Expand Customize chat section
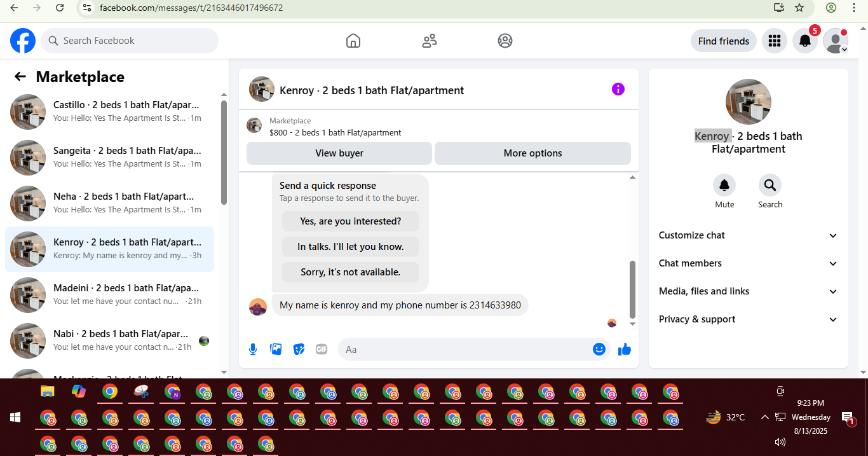This screenshot has width=868, height=456. (749, 235)
